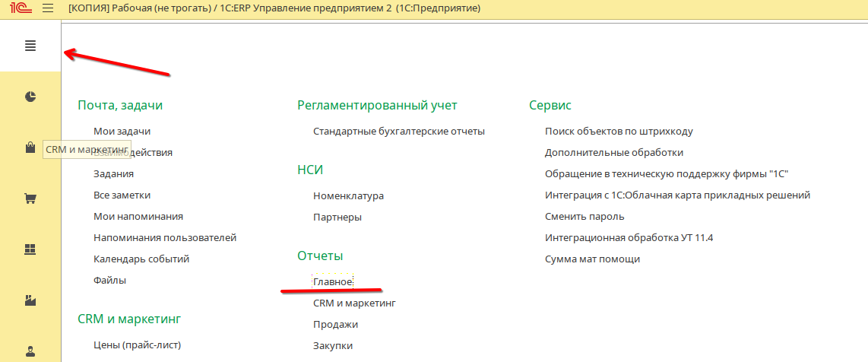This screenshot has height=362, width=868.
Task: Click the person icon in sidebar
Action: click(30, 351)
